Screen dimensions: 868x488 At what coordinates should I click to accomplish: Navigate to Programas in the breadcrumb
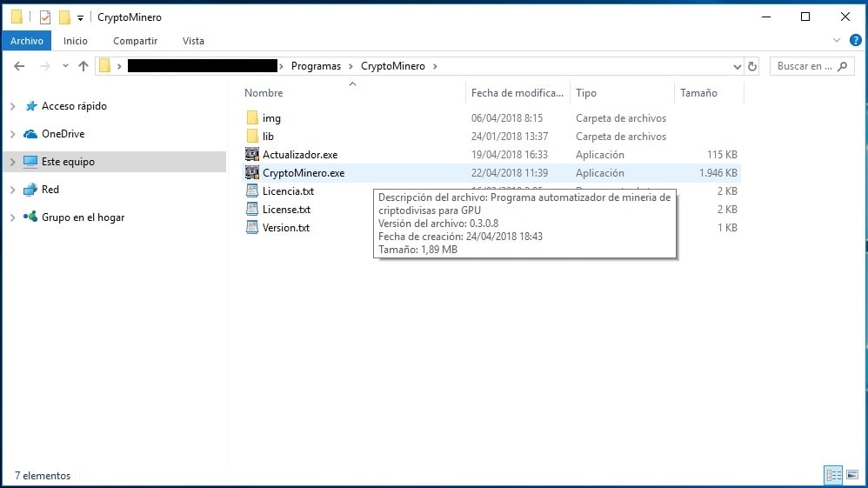point(316,66)
